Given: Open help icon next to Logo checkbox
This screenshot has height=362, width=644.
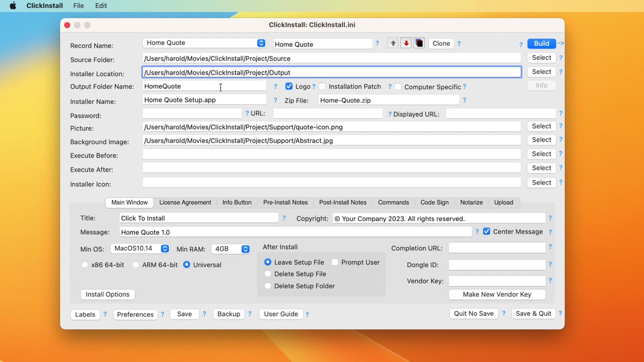Looking at the screenshot, I should tap(313, 86).
